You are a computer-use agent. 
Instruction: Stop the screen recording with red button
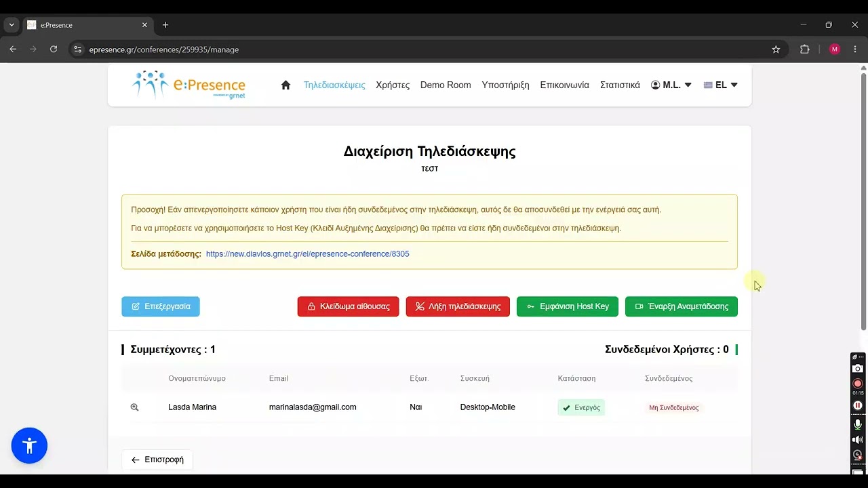pyautogui.click(x=858, y=384)
